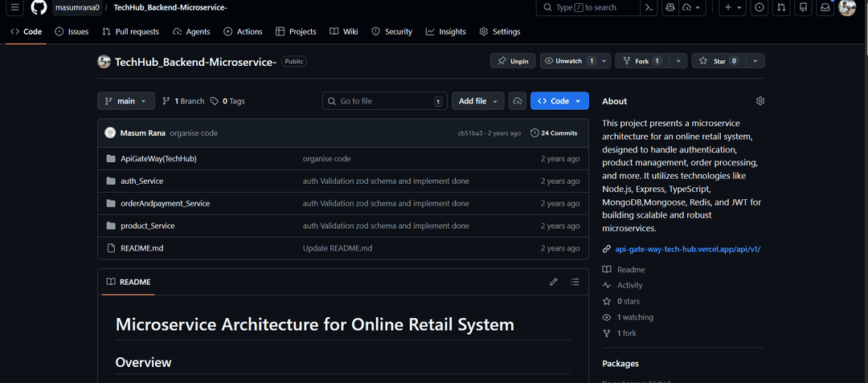Open the Copilot agents cloud dropdown
Image resolution: width=868 pixels, height=383 pixels.
pyautogui.click(x=692, y=8)
